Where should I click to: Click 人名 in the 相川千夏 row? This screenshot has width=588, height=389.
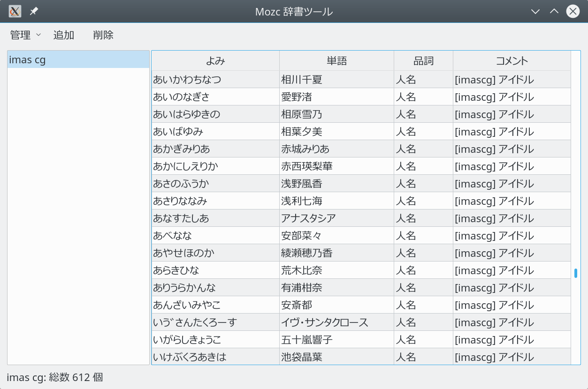click(x=424, y=80)
